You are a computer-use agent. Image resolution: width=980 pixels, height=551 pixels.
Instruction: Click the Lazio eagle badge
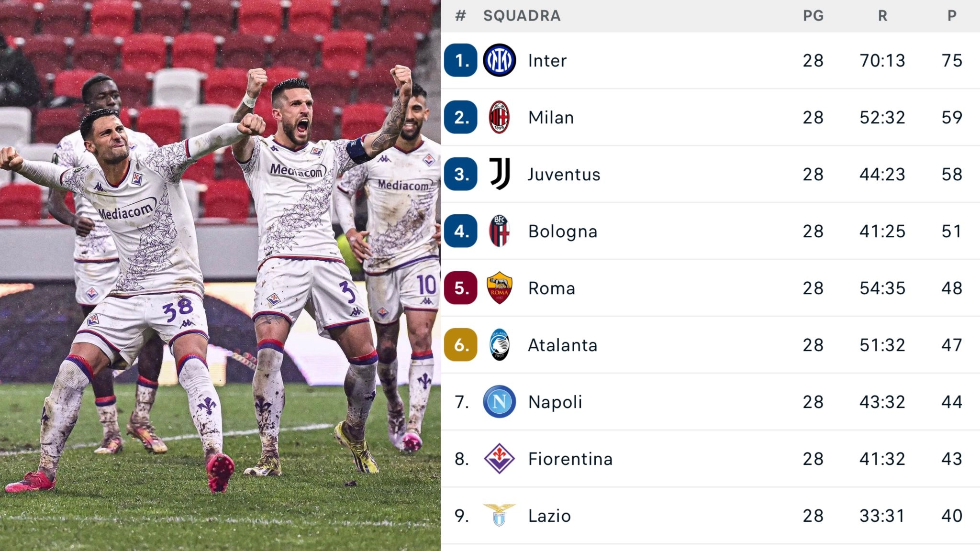[499, 515]
